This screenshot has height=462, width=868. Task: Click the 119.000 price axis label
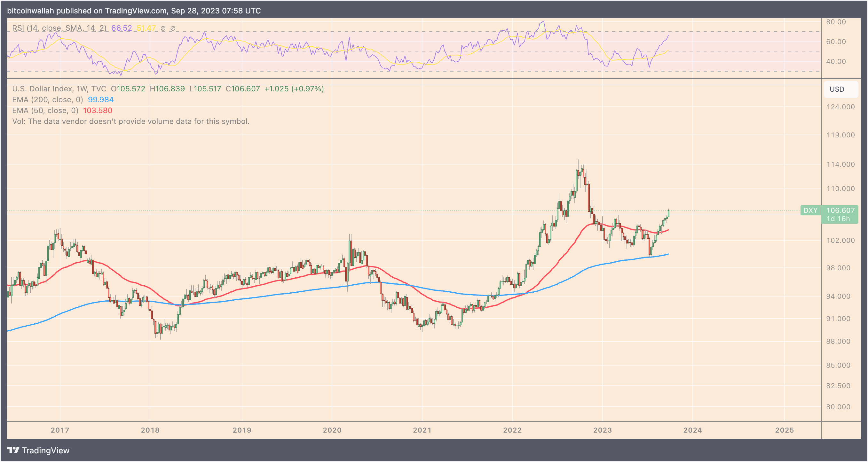[x=840, y=135]
